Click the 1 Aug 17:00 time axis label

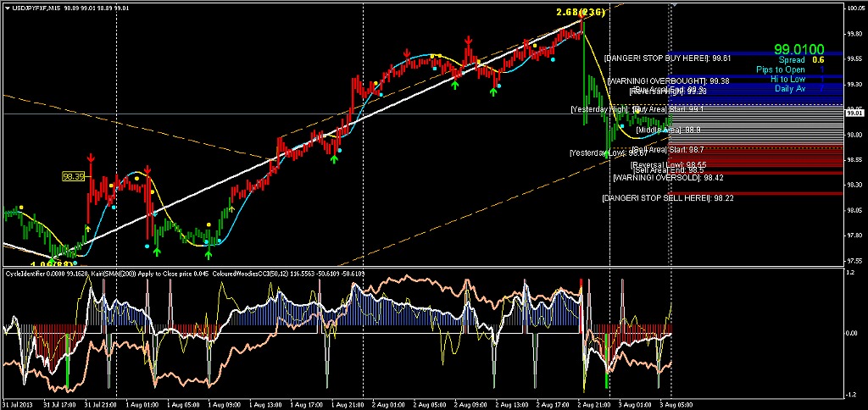click(307, 404)
